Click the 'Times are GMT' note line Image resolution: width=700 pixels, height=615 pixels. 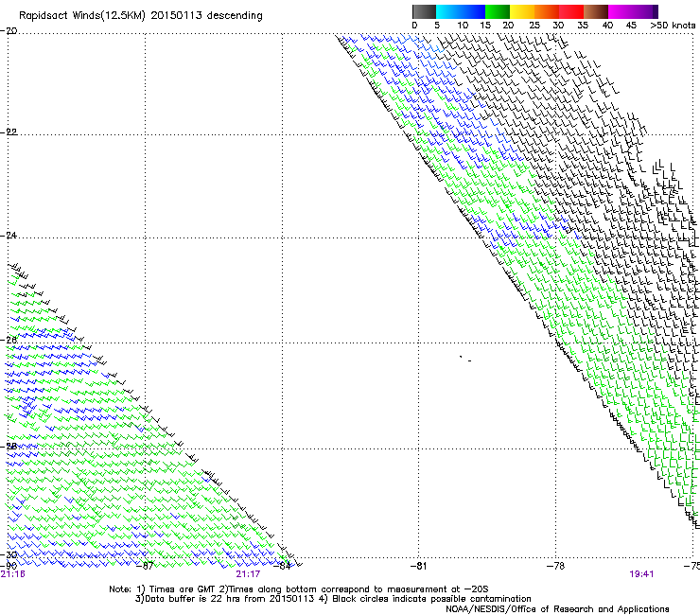click(299, 589)
